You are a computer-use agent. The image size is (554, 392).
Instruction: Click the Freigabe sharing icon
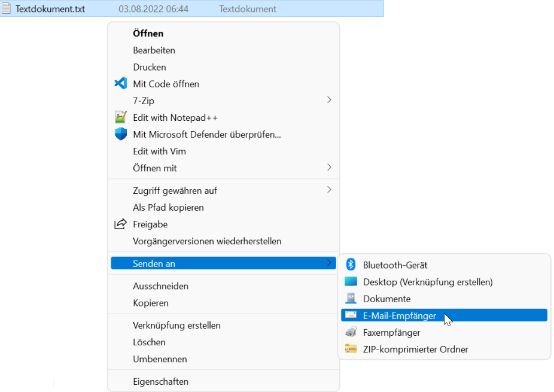120,224
